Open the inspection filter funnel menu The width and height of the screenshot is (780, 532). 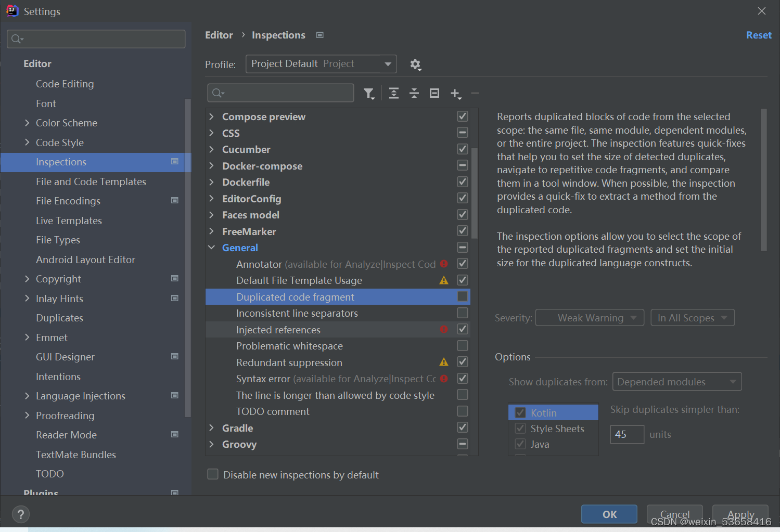[369, 94]
